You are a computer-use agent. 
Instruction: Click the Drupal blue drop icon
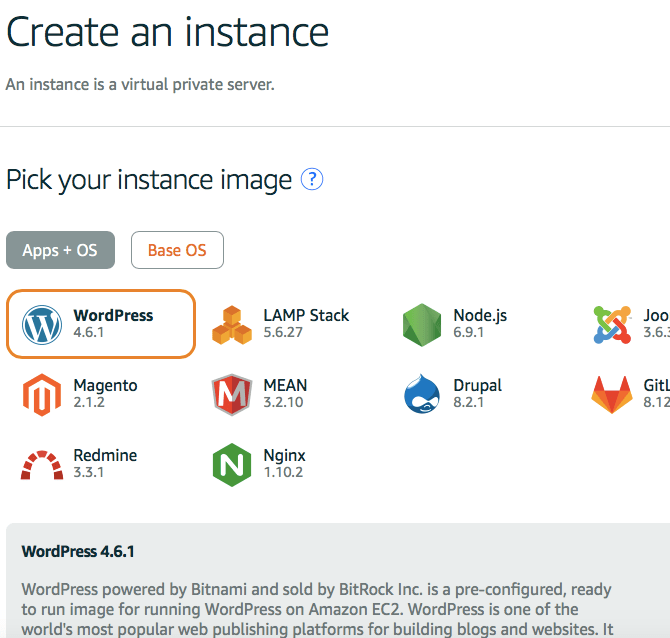422,394
